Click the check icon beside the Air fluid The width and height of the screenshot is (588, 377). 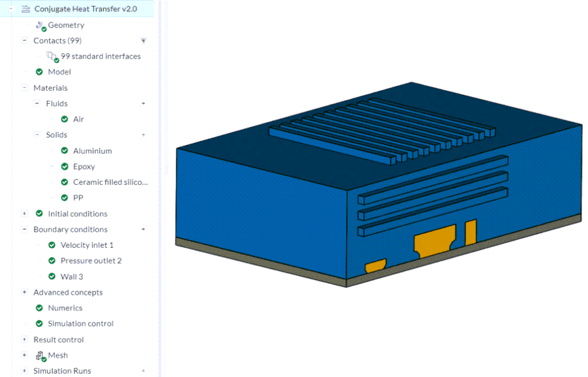(65, 119)
